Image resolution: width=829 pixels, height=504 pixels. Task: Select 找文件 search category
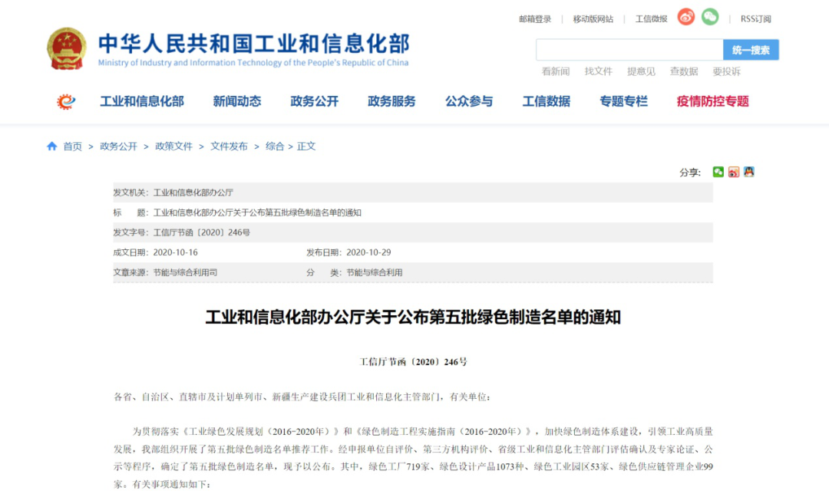coord(599,71)
